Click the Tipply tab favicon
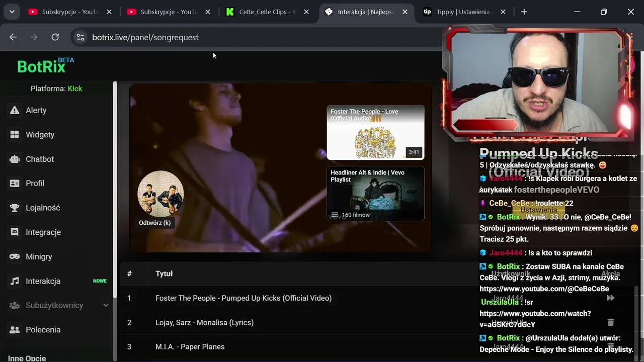The height and width of the screenshot is (362, 644). click(428, 12)
